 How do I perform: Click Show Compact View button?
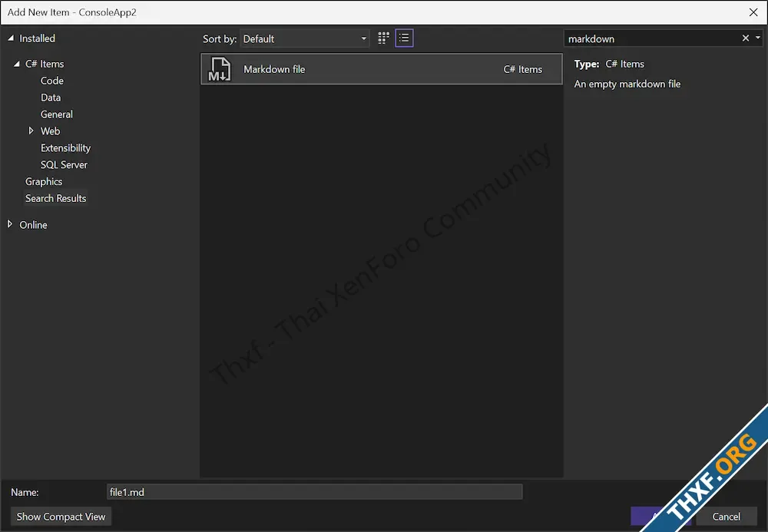pyautogui.click(x=61, y=517)
